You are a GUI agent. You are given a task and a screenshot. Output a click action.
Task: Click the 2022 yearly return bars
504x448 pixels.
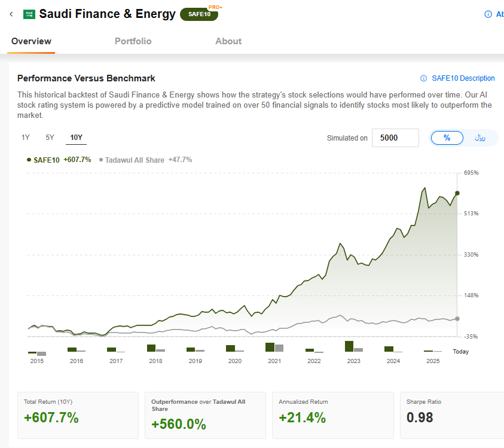[x=314, y=351]
